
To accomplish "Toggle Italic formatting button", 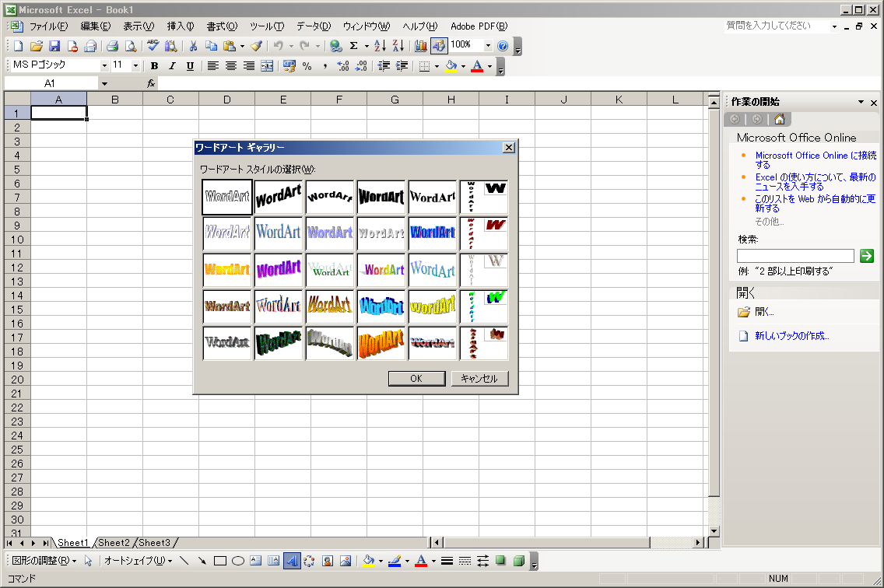I will [172, 66].
